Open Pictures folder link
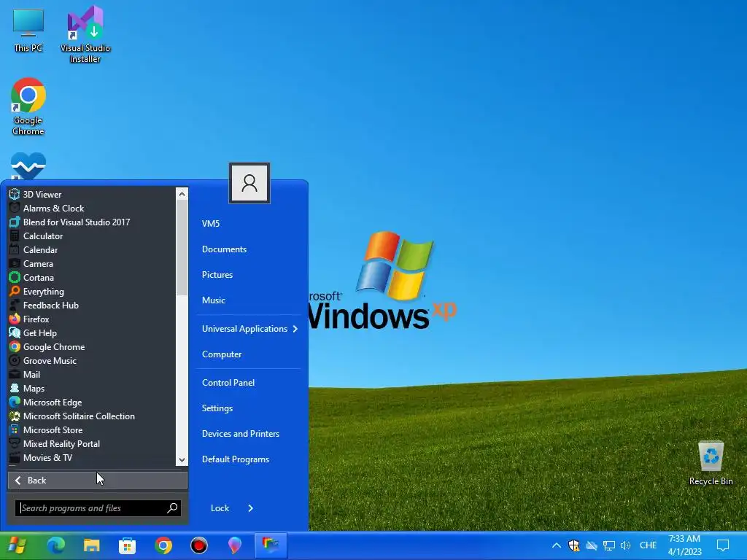 [217, 275]
